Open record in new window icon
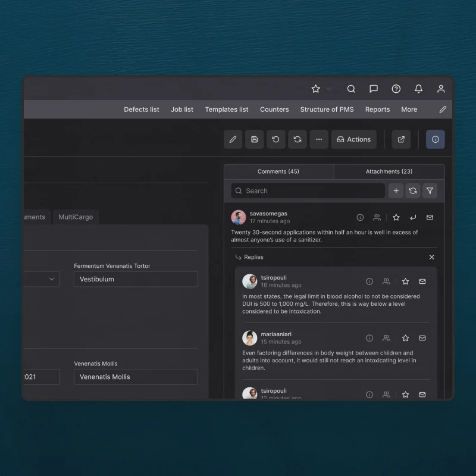476x476 pixels. [x=401, y=139]
